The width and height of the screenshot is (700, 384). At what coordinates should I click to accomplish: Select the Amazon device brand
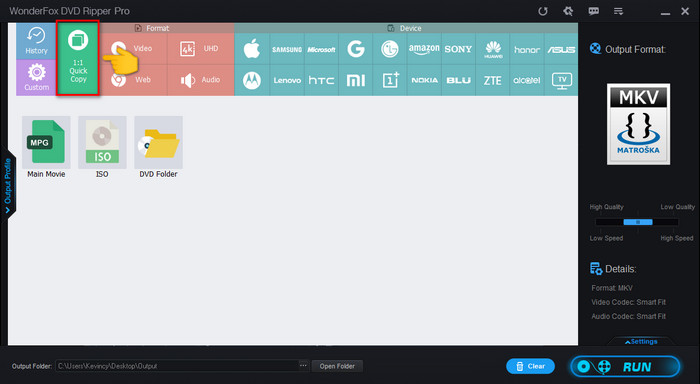[x=424, y=49]
